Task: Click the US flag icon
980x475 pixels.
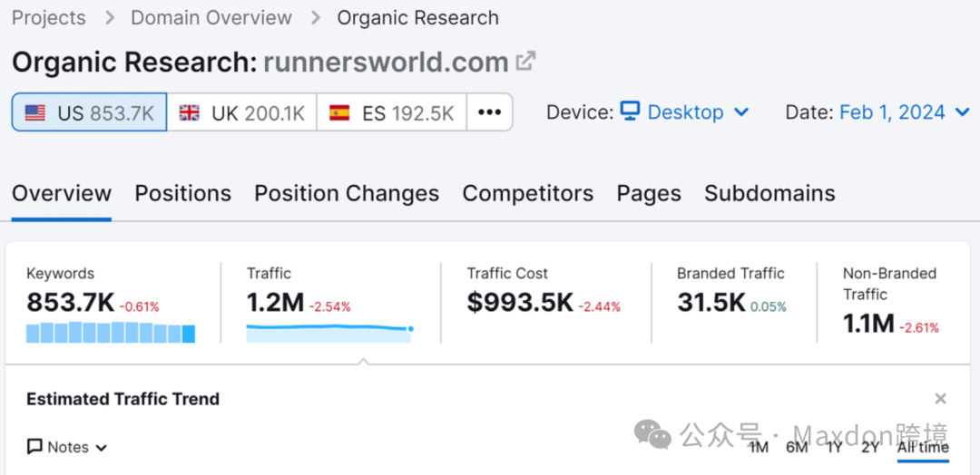Action: tap(35, 113)
